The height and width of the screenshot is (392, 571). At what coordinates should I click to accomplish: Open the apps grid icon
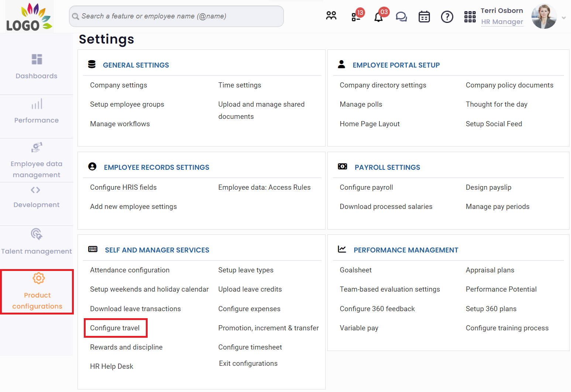tap(469, 17)
